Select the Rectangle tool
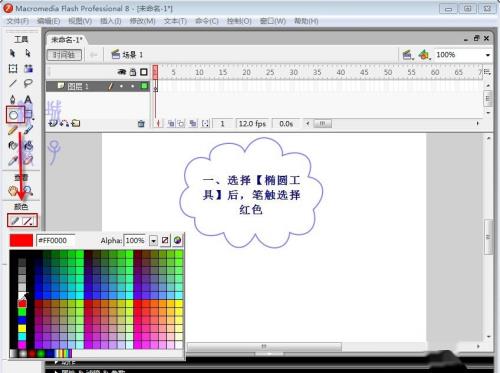The width and height of the screenshot is (500, 373). [29, 115]
